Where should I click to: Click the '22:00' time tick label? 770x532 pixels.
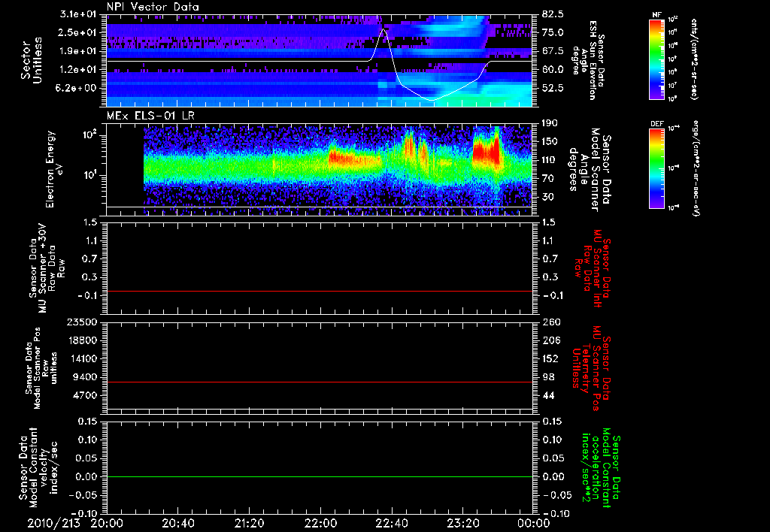coord(320,523)
